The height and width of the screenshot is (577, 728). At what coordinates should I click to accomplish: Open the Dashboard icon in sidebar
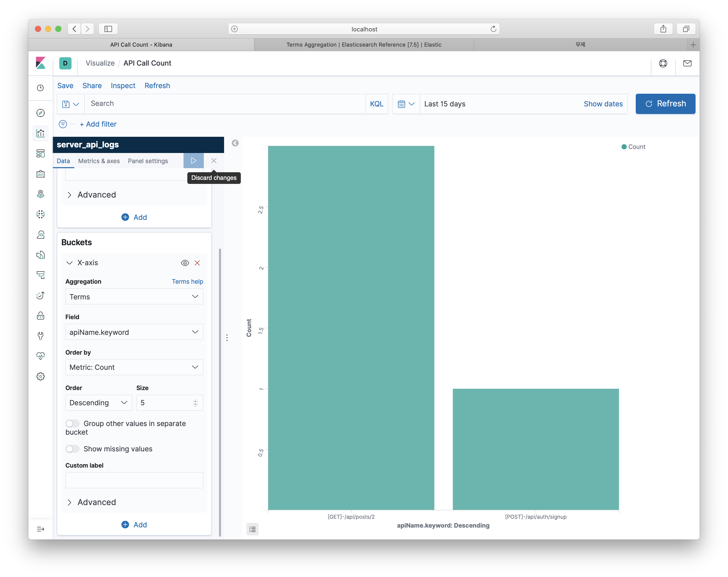click(41, 153)
